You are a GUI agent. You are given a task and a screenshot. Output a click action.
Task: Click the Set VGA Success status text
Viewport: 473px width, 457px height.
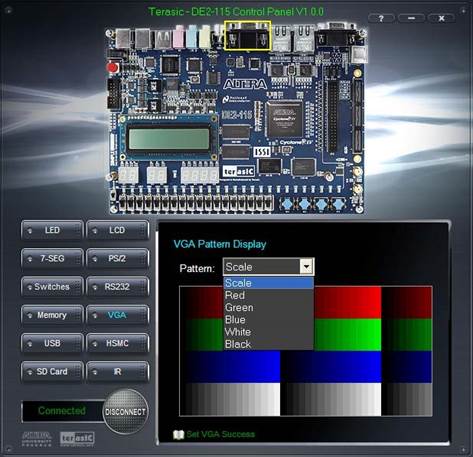[x=220, y=434]
